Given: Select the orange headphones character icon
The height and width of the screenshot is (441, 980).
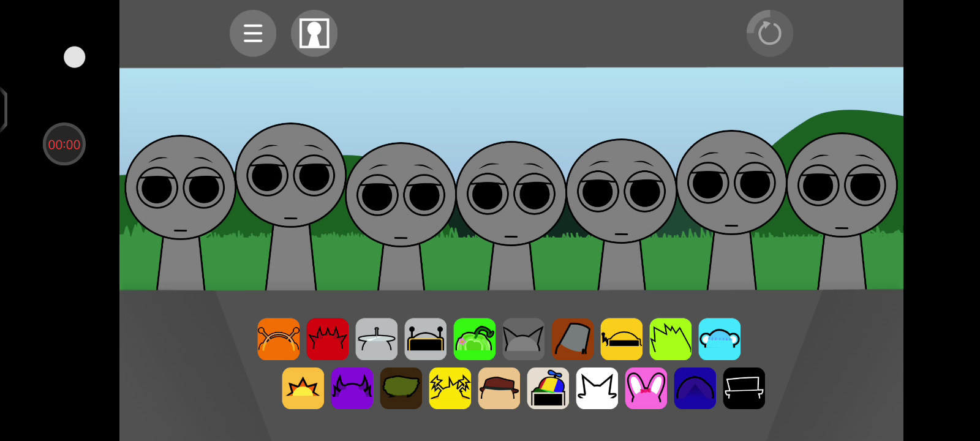Looking at the screenshot, I should click(279, 339).
